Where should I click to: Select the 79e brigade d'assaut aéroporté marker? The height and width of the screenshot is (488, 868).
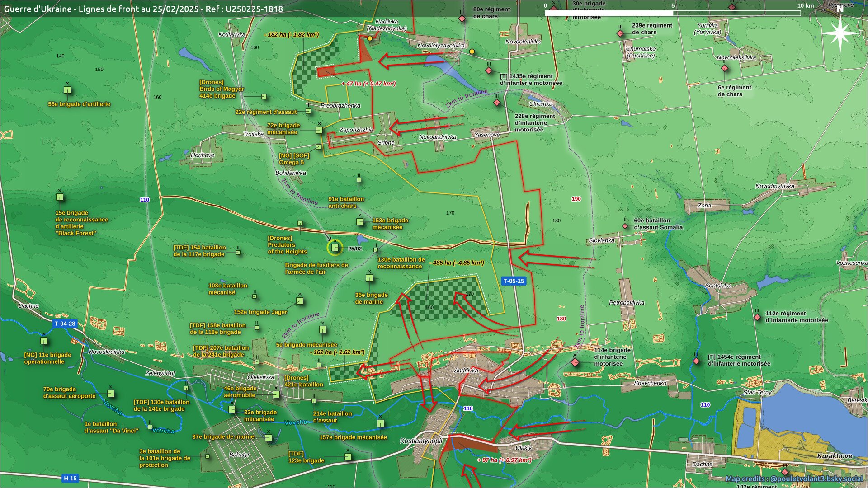(110, 394)
